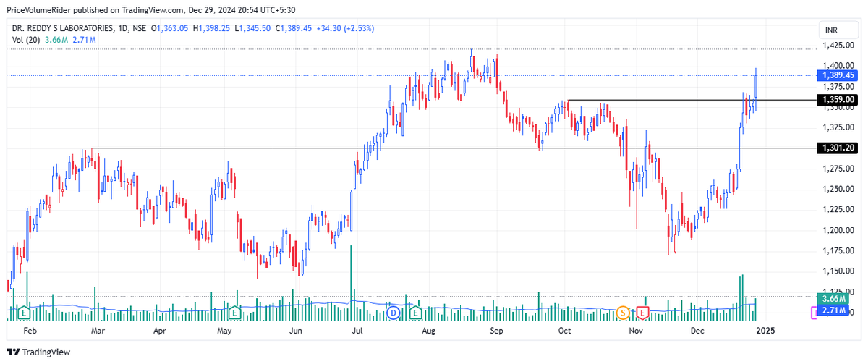The image size is (868, 364).
Task: Click the 1,425.00 price axis tick
Action: 838,45
